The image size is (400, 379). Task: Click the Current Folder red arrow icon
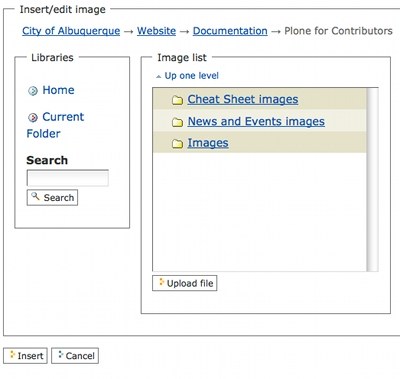tap(33, 117)
